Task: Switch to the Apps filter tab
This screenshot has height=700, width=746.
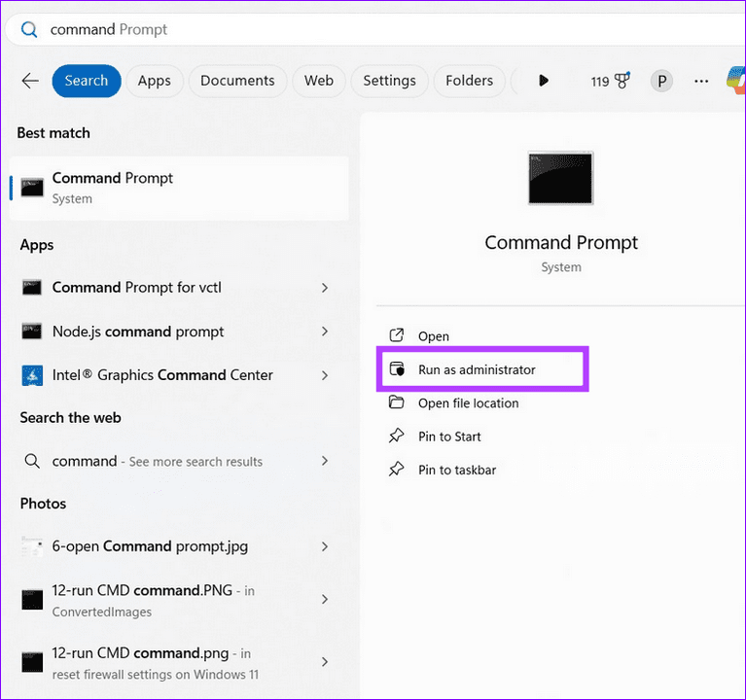Action: pos(154,81)
